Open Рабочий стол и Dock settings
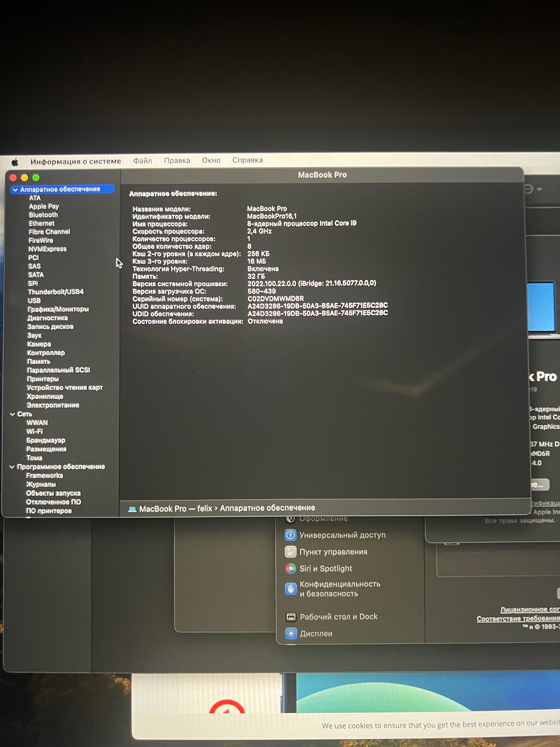Viewport: 560px width, 747px height. point(331,617)
